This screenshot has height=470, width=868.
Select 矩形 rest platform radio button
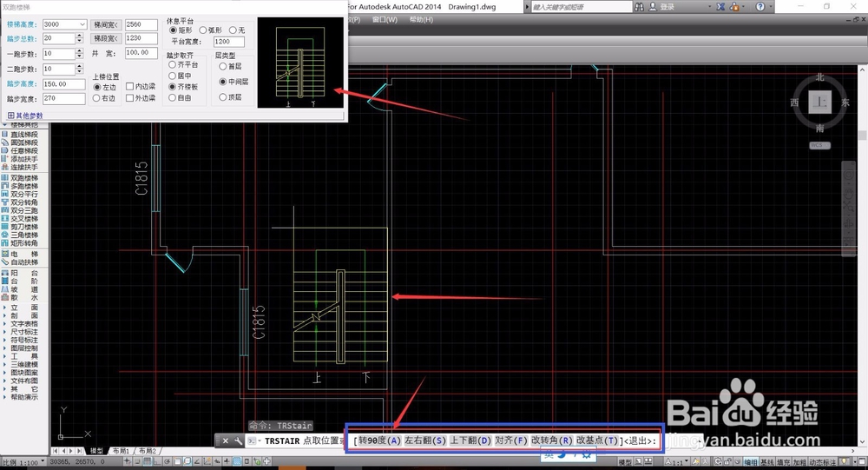(x=181, y=30)
